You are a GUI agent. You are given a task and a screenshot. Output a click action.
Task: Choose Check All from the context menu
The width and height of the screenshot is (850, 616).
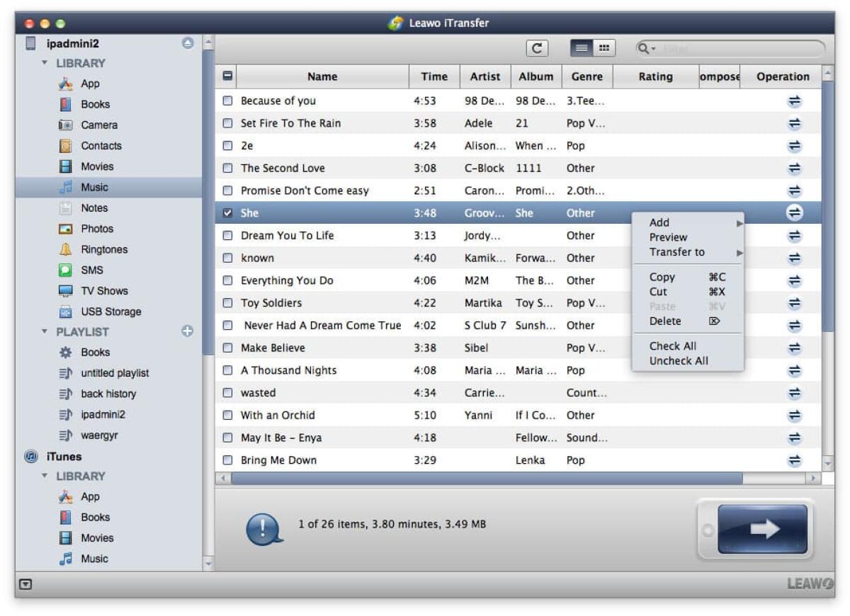[671, 346]
